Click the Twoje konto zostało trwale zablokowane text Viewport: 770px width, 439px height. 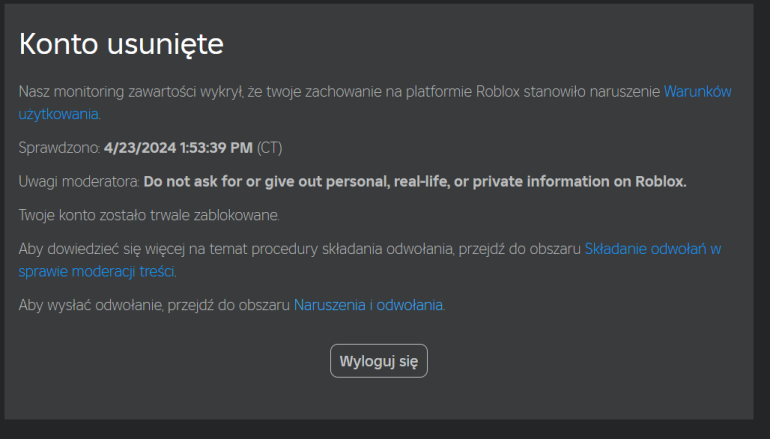(149, 215)
